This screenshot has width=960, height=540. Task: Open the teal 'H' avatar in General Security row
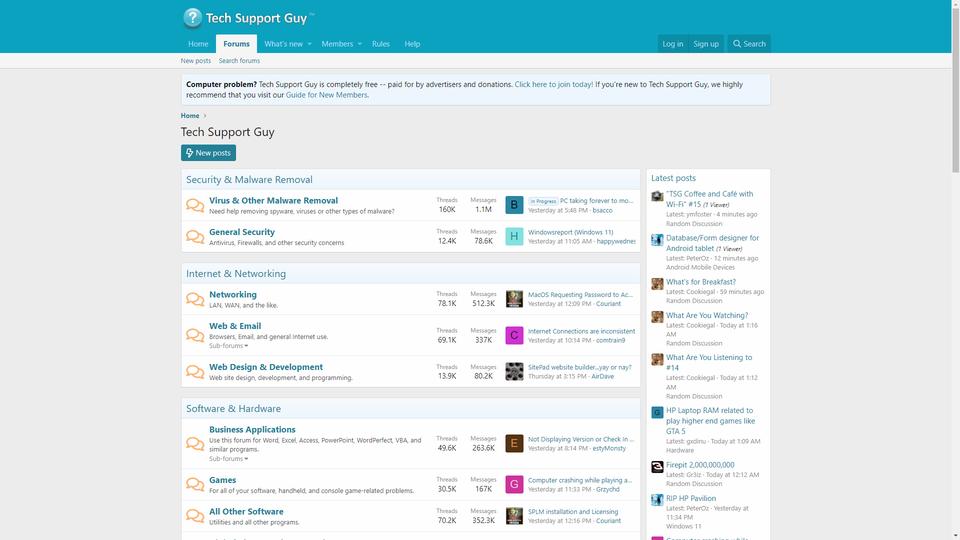(514, 236)
